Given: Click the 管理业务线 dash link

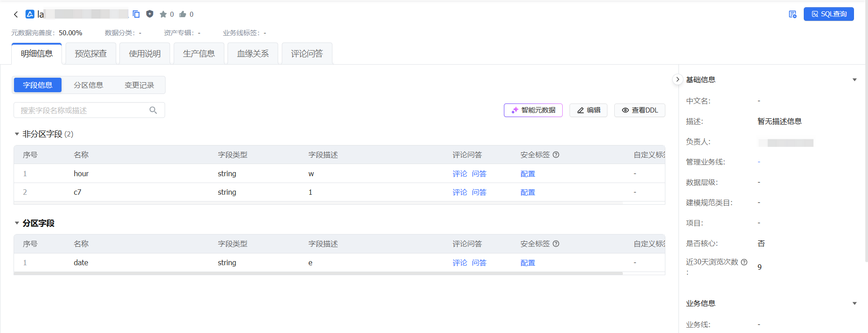Looking at the screenshot, I should click(x=759, y=162).
